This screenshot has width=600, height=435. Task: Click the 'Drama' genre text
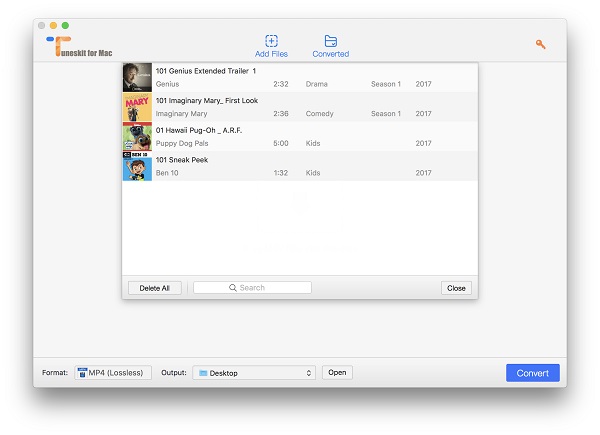coord(316,84)
